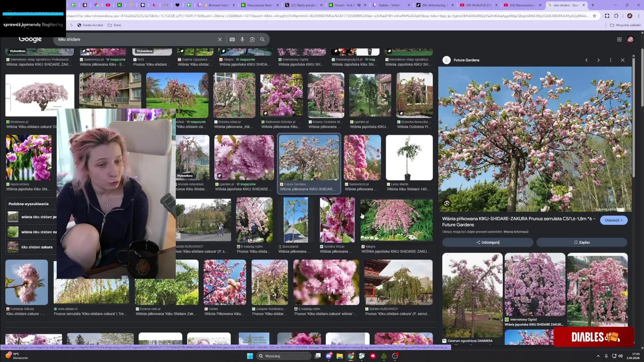Open the Wszystkie zakładki folder
Screen dimensions: 644x362
[625, 25]
